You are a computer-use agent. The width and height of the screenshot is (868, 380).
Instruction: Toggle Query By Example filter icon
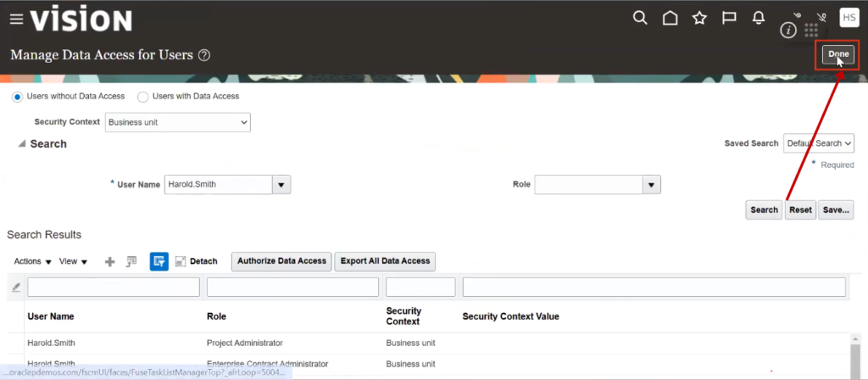coord(159,261)
